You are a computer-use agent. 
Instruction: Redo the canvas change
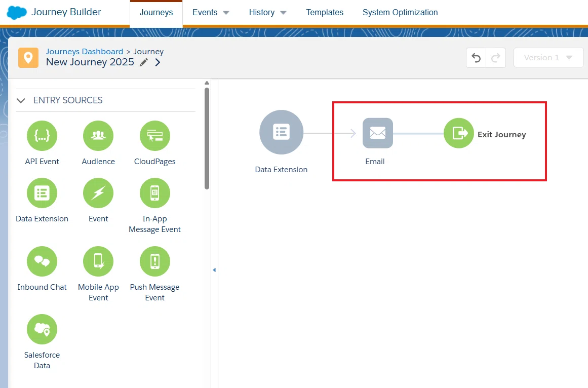click(496, 58)
